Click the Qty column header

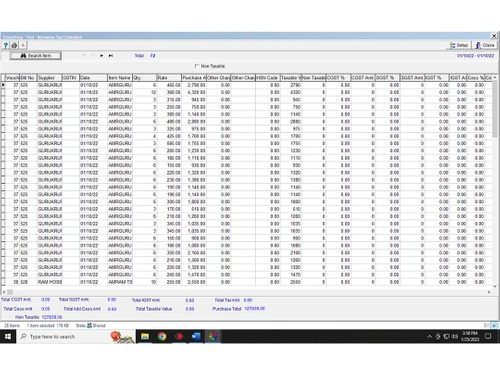point(144,78)
